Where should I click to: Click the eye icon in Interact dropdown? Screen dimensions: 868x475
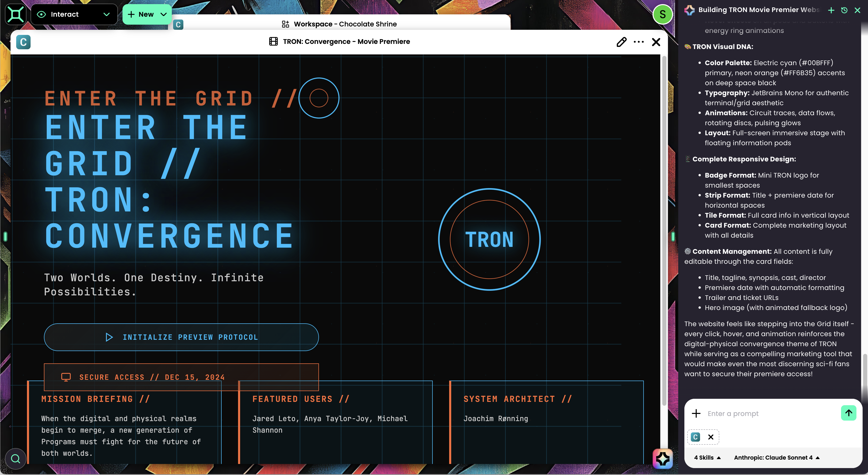click(x=41, y=14)
